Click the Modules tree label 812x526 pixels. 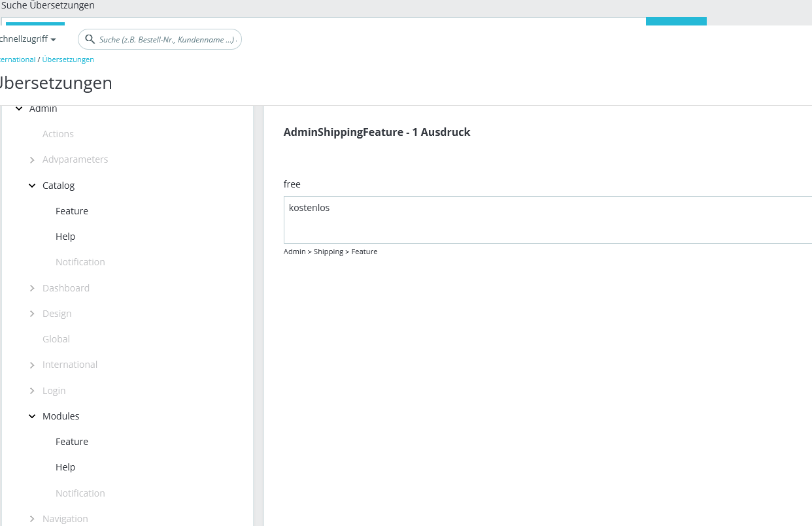click(61, 416)
